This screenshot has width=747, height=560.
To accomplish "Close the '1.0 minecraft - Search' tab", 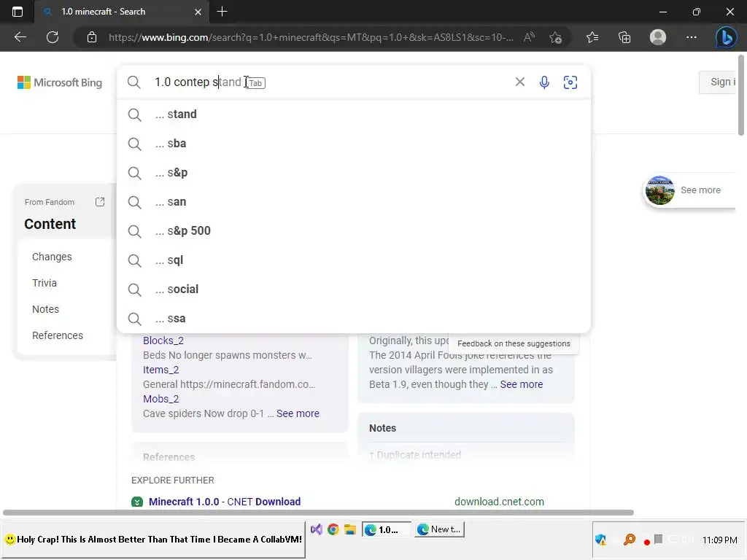I will (198, 12).
